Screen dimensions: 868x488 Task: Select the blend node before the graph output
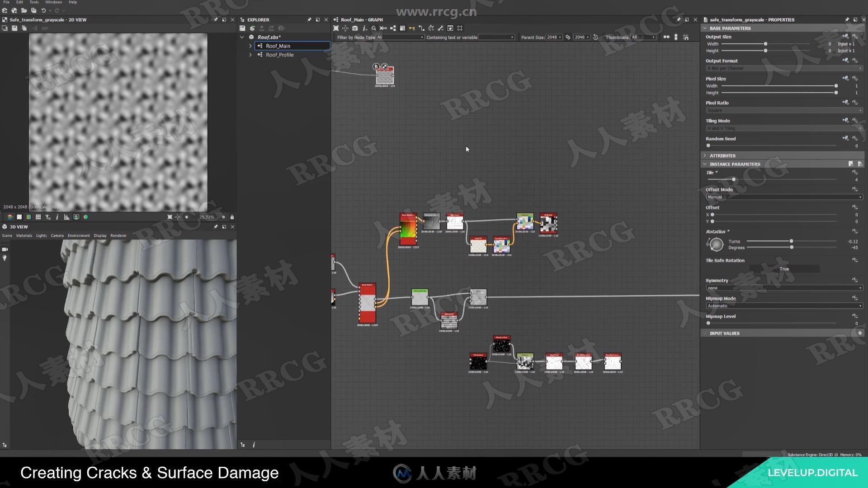478,298
